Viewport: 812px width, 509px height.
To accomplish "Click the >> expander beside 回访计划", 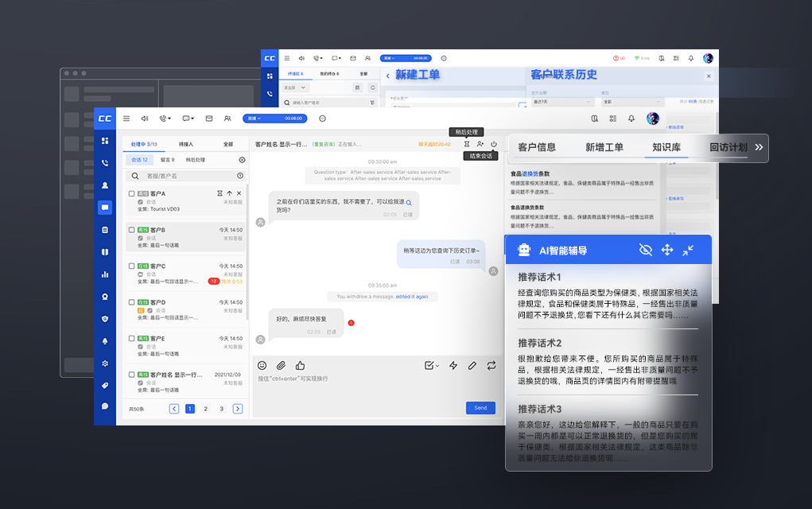I will 760,148.
